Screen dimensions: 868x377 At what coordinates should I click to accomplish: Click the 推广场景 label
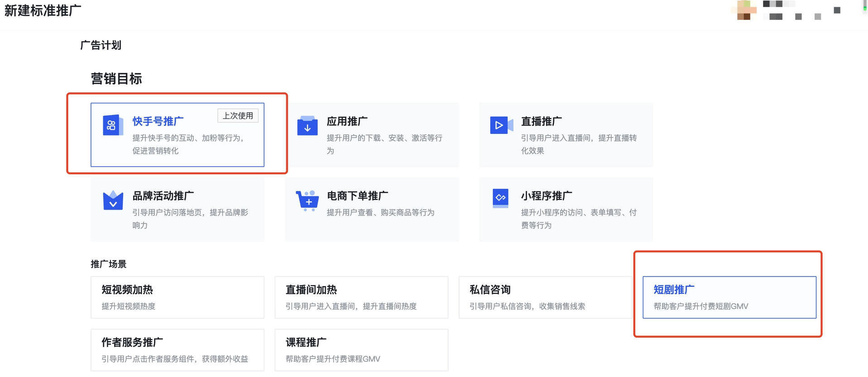pos(109,264)
